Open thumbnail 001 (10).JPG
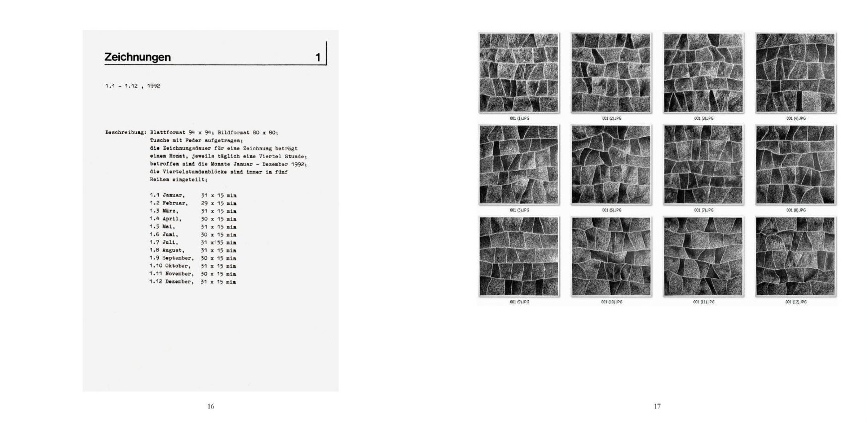Screen dimensions: 868x422 coord(611,256)
